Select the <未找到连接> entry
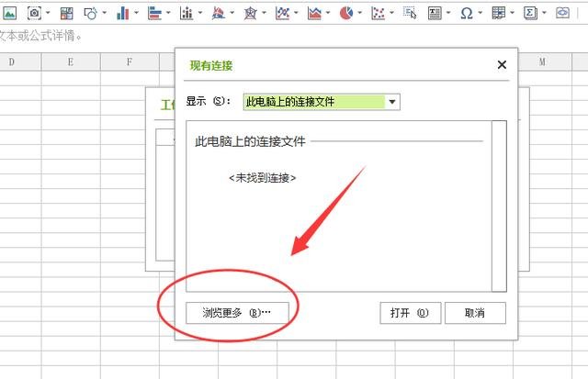588x379 pixels. (262, 178)
